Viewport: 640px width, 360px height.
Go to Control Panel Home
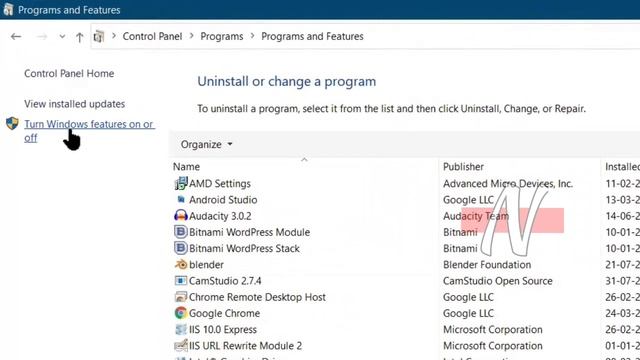[69, 73]
